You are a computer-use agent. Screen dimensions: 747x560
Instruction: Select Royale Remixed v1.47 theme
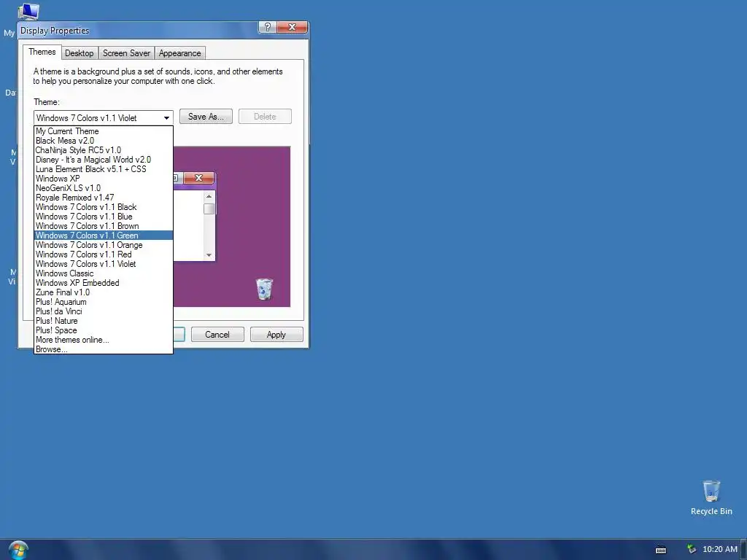(104, 198)
